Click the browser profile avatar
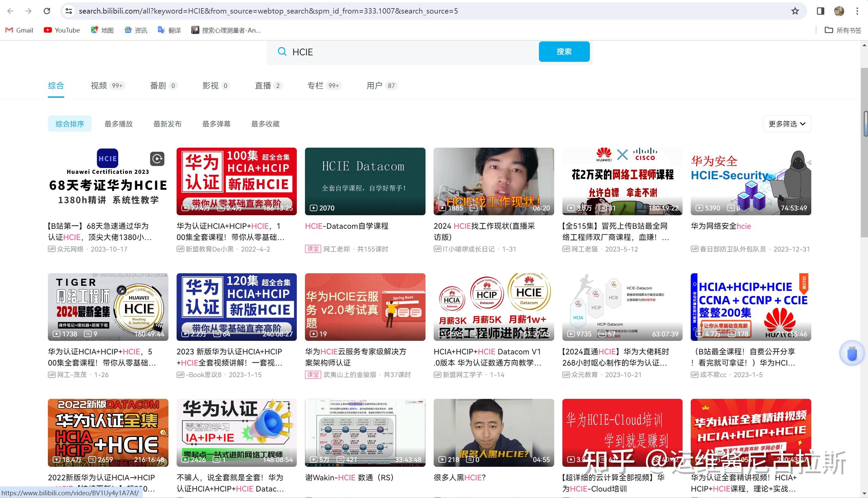Screen dimensions: 868x498 tap(838, 11)
